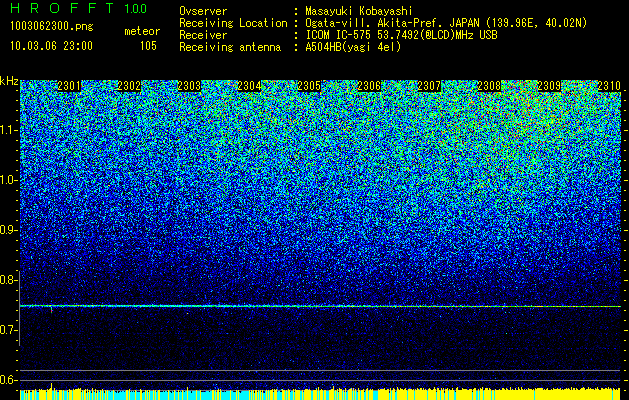Click the Ovserver field label
The height and width of the screenshot is (400, 629).
point(203,12)
